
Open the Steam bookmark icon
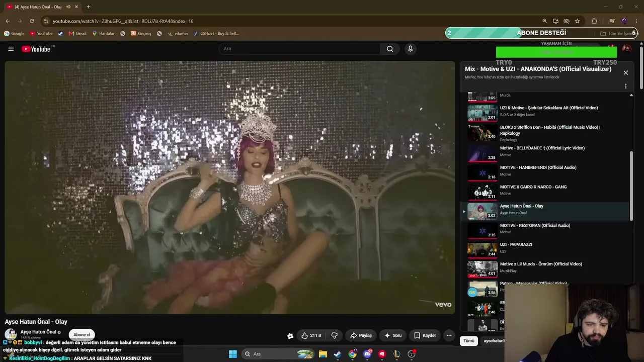pos(60,34)
